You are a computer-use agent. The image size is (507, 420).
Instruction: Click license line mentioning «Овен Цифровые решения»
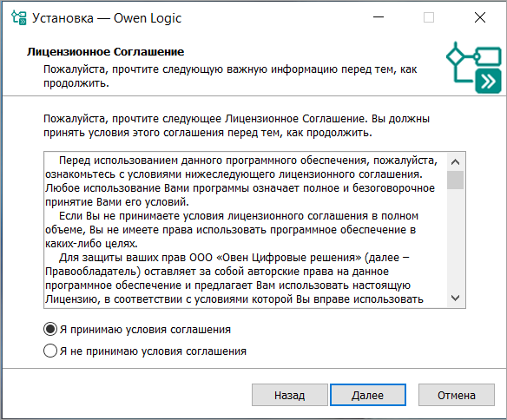234,258
